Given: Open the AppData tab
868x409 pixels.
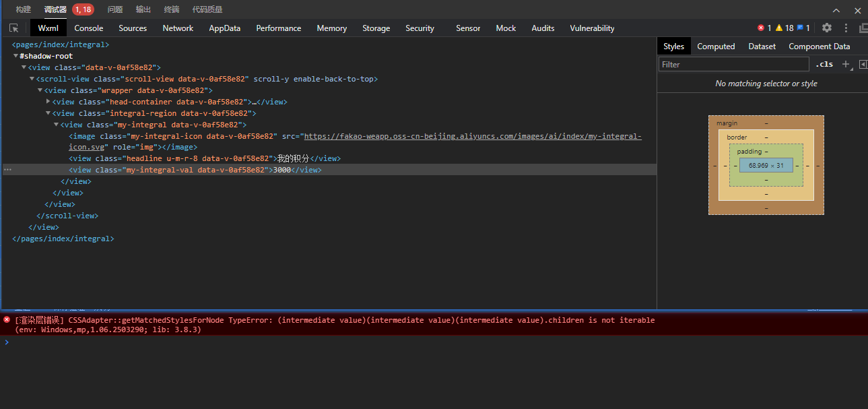Looking at the screenshot, I should (225, 28).
